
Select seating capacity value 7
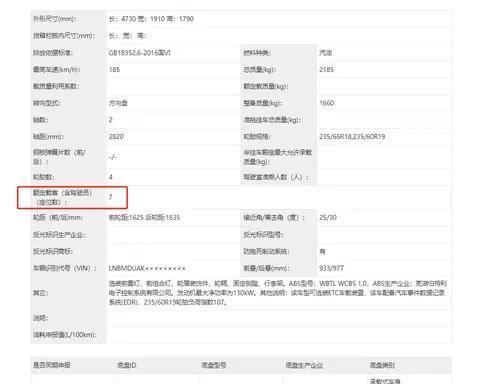tap(111, 197)
